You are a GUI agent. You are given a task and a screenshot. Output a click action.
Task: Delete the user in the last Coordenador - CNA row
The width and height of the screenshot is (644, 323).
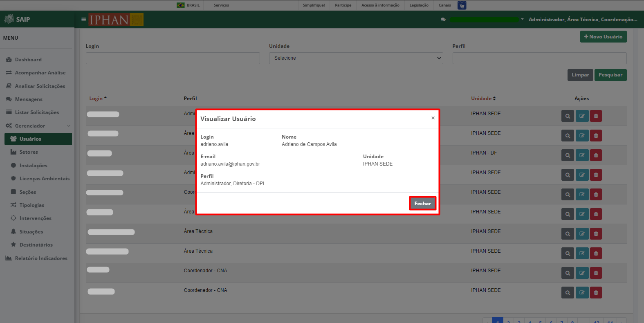(596, 293)
